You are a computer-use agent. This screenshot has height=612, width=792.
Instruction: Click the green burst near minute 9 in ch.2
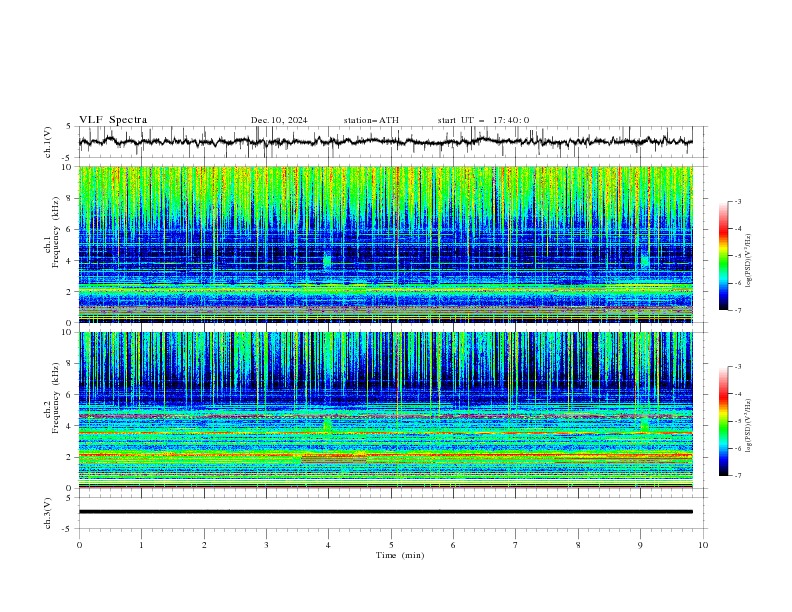click(645, 424)
